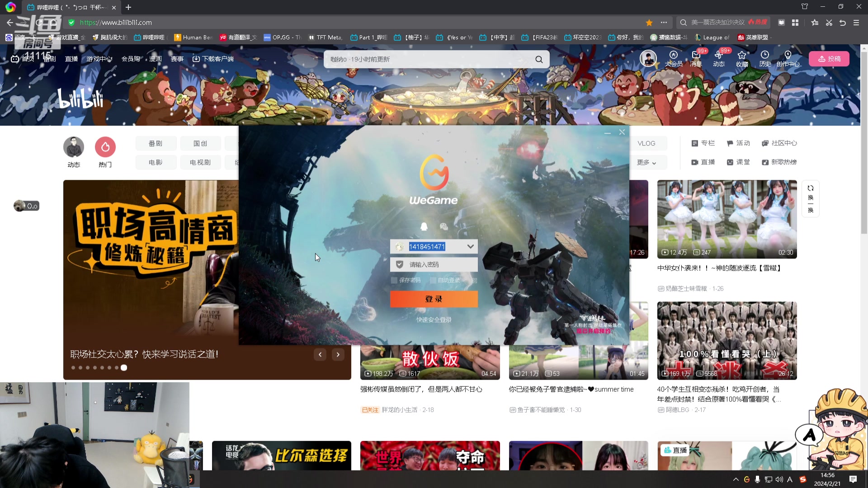Show hidden tray icons chevron
The image size is (868, 488).
[736, 479]
